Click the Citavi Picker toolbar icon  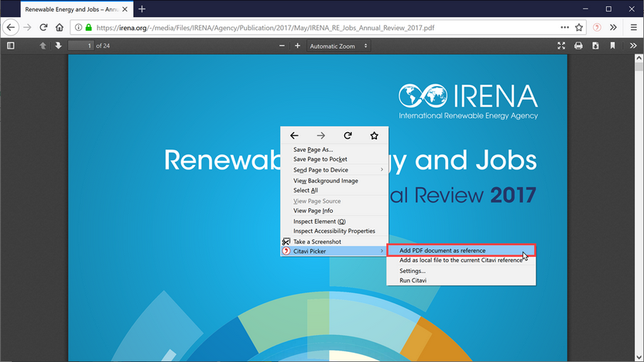[597, 28]
